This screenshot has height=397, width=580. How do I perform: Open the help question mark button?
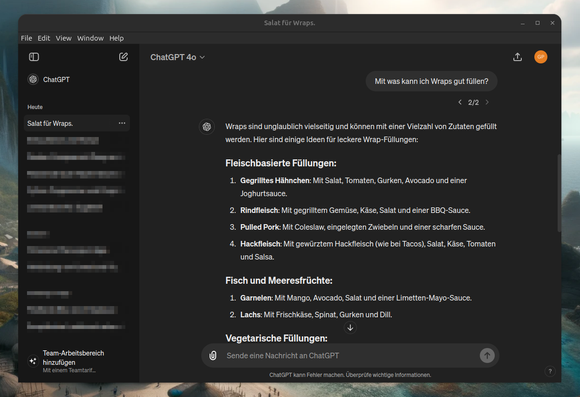click(550, 371)
